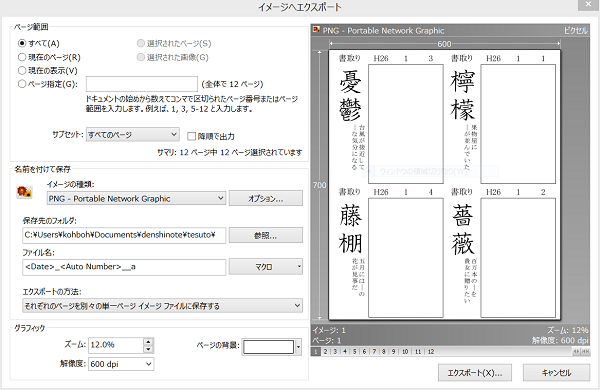Click the image type flower icon
Image resolution: width=600 pixels, height=390 pixels.
click(x=24, y=192)
